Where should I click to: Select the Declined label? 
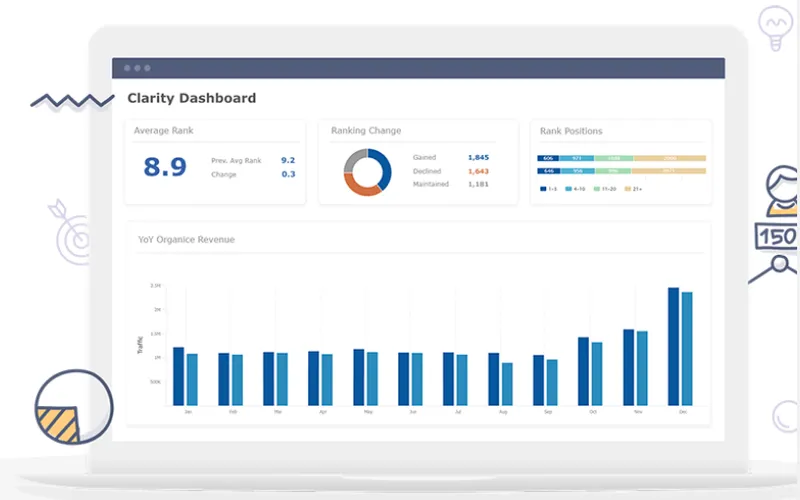coord(427,171)
